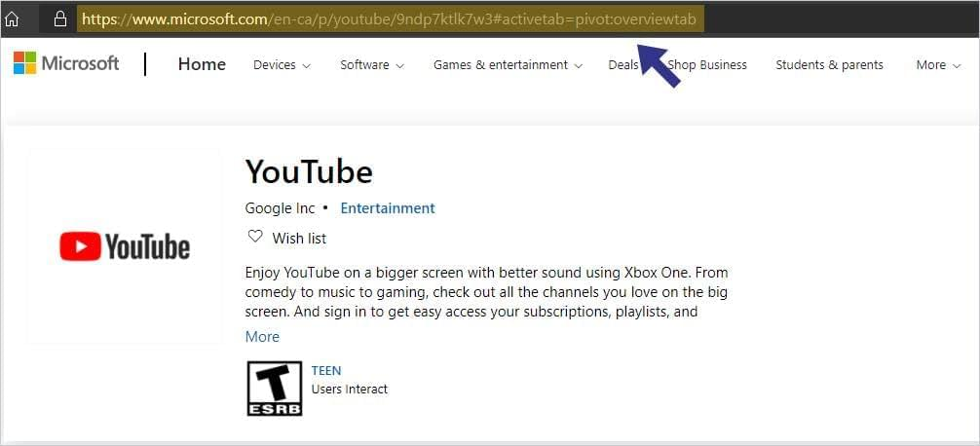Click the More link under description
This screenshot has height=446, width=980.
[262, 337]
